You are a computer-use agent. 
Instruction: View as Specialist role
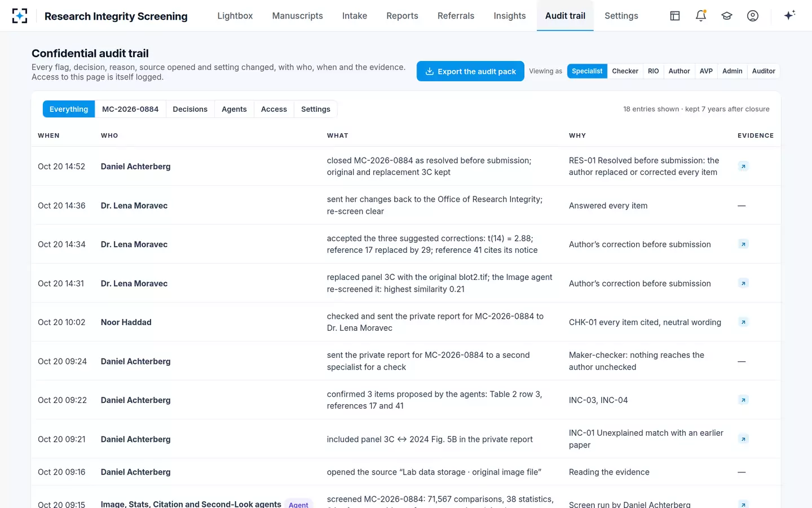pos(587,71)
